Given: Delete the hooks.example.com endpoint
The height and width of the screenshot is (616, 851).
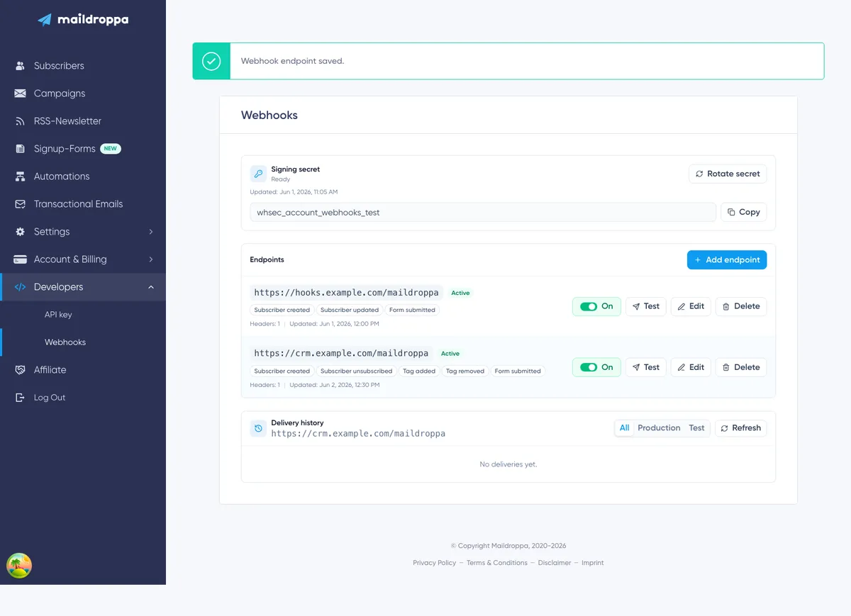Looking at the screenshot, I should click(741, 306).
